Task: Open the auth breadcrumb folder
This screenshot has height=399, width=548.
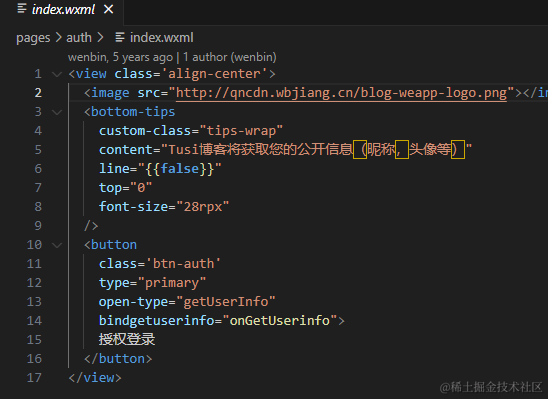Action: tap(79, 37)
